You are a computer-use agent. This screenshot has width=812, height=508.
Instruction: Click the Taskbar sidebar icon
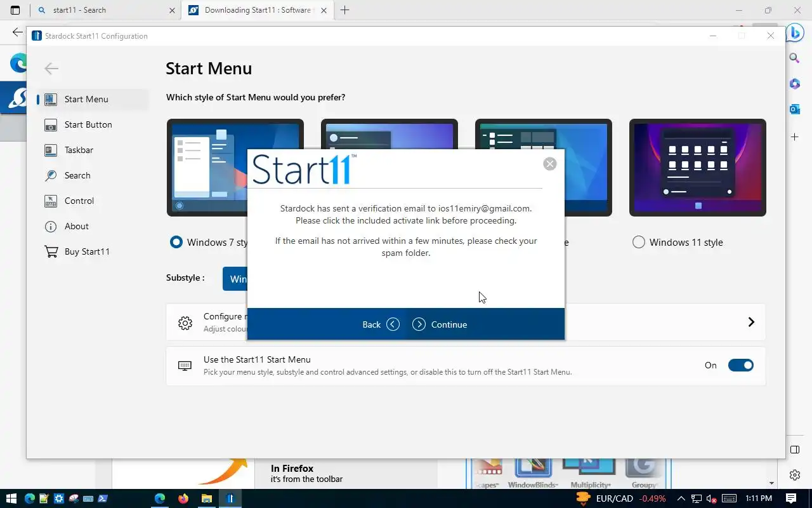51,150
